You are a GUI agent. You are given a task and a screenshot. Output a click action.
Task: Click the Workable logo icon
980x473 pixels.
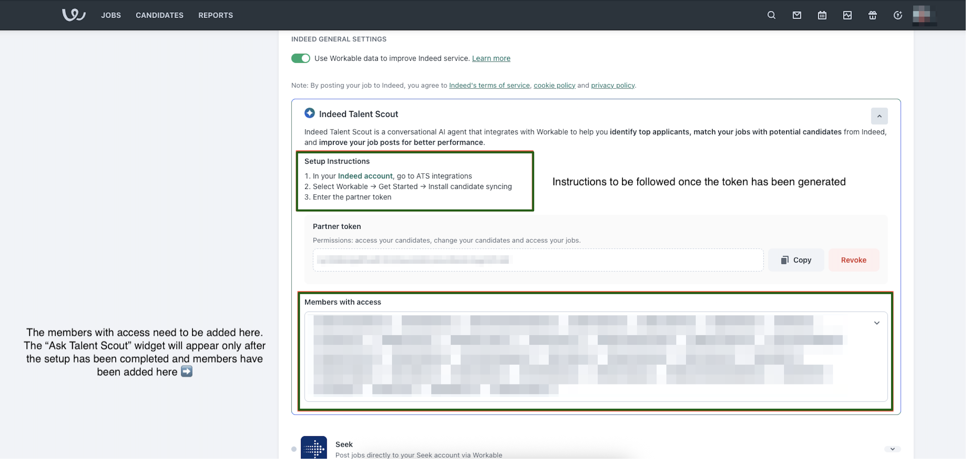point(73,15)
